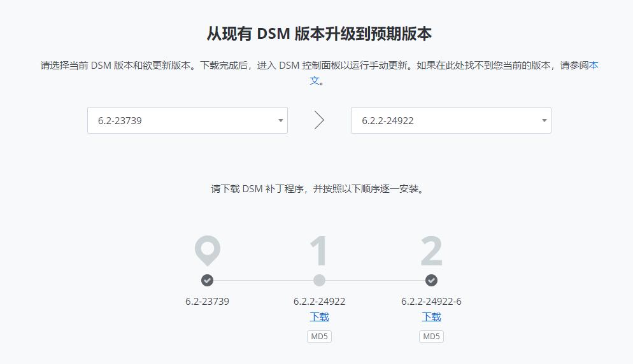Click the checkmark circle above 6.2-23739 label
This screenshot has height=364, width=633.
pos(207,281)
